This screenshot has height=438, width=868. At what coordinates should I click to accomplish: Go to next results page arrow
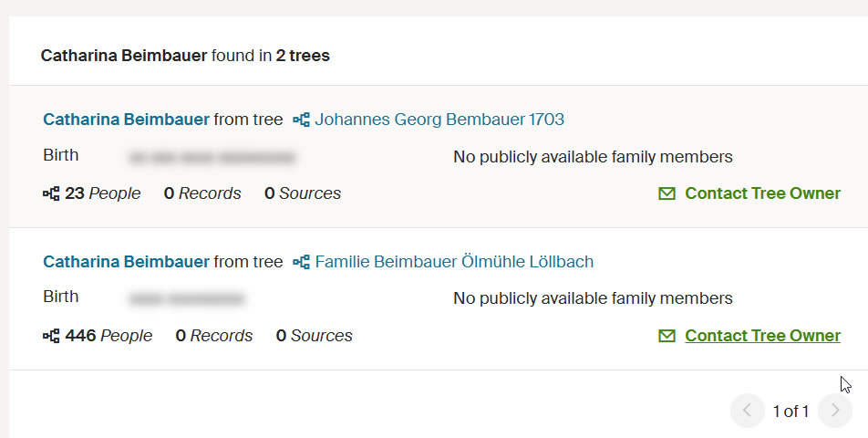point(834,411)
